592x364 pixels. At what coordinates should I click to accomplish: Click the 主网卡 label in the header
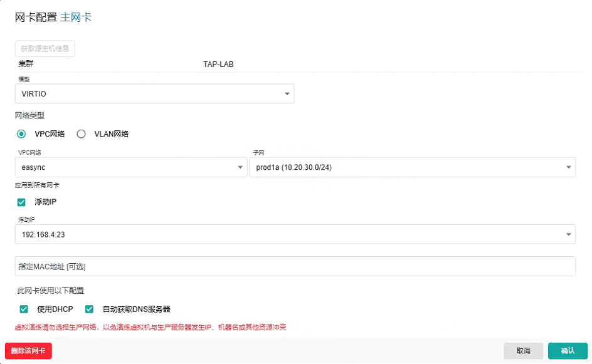click(x=77, y=17)
